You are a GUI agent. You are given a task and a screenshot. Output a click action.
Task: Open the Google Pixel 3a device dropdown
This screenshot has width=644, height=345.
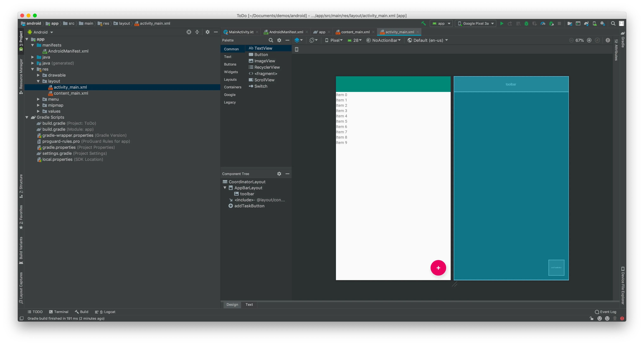[x=476, y=23]
